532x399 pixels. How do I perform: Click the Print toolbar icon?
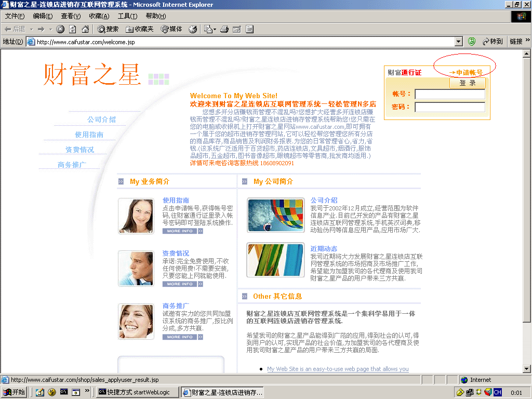224,29
